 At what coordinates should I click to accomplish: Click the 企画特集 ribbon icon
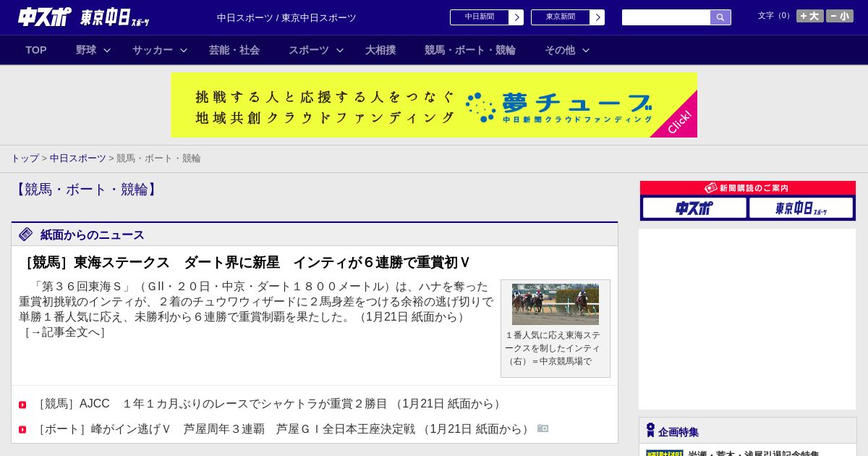point(650,431)
